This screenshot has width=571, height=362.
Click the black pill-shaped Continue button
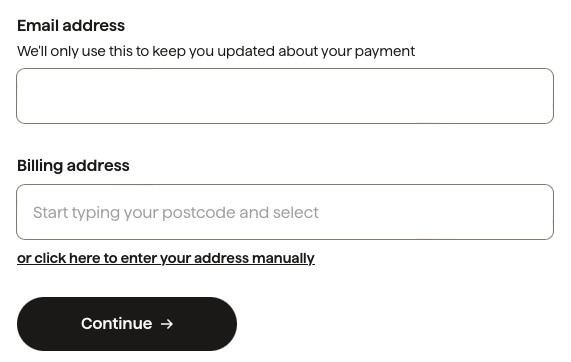coord(127,324)
